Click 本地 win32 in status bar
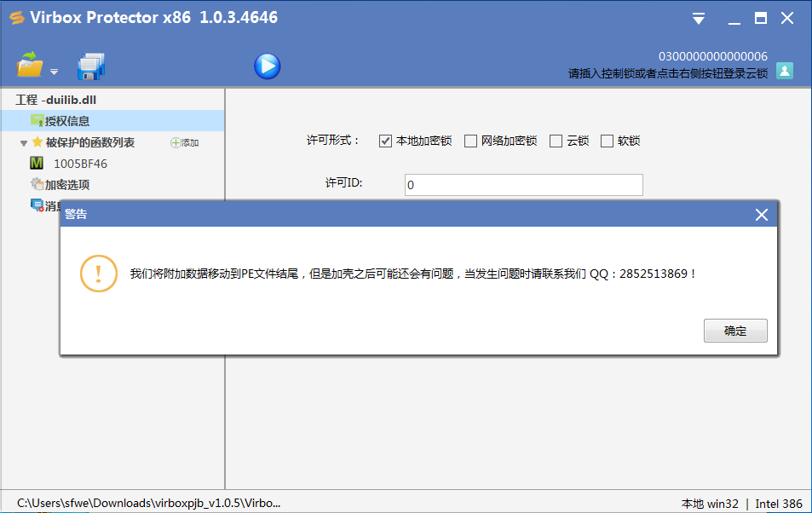812x513 pixels. coord(710,504)
